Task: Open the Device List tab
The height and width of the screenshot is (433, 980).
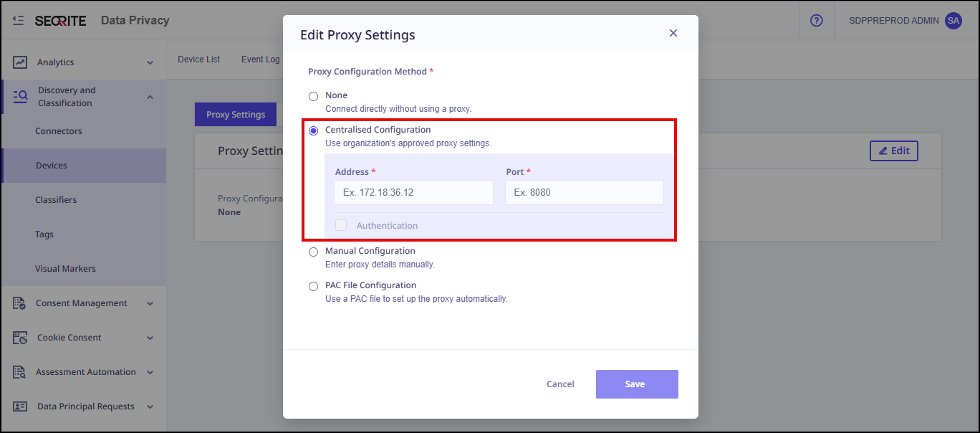Action: (198, 60)
